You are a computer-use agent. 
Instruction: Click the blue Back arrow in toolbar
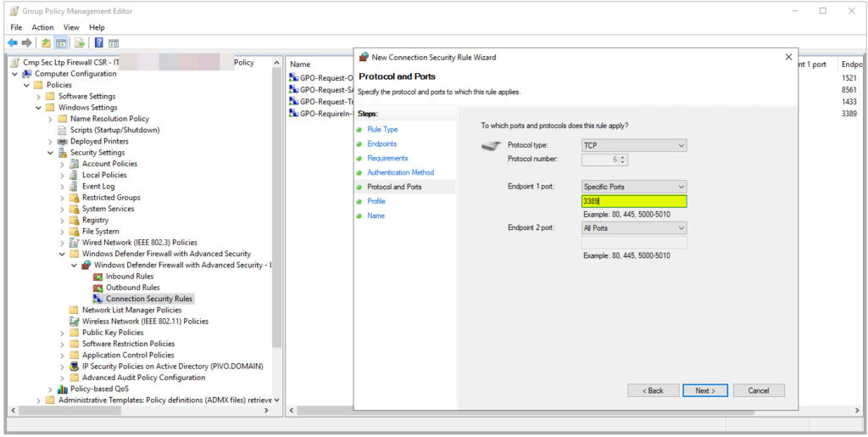(x=12, y=43)
